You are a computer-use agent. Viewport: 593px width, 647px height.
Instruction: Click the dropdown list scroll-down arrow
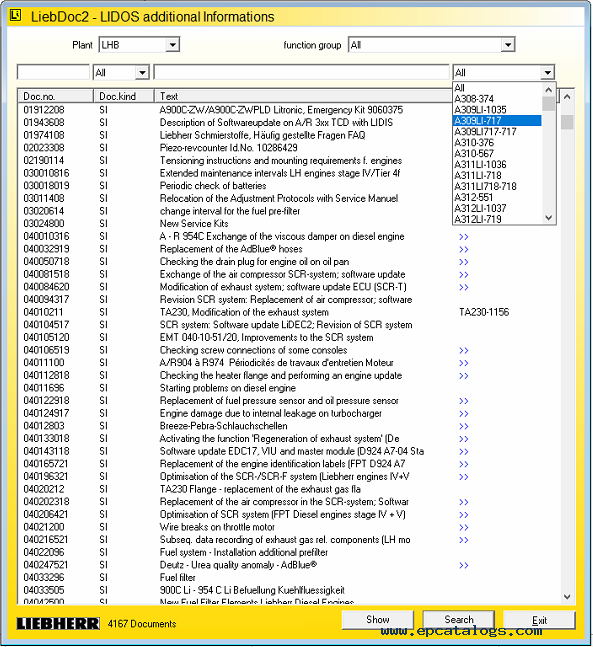[x=548, y=217]
